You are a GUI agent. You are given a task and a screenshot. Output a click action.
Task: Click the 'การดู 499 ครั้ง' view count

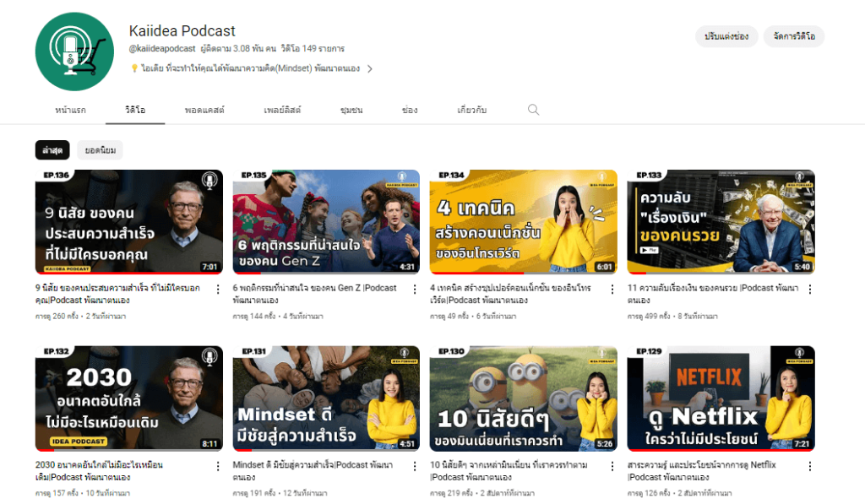pos(649,317)
